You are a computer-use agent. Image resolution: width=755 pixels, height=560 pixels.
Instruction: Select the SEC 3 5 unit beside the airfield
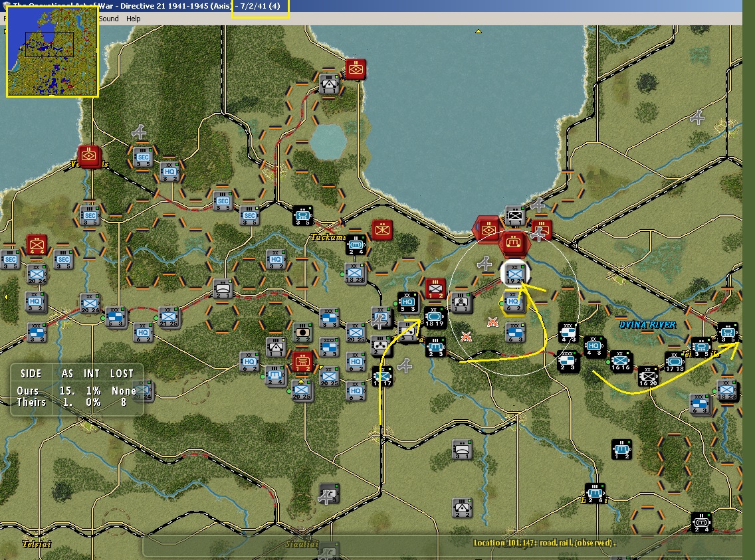[x=143, y=157]
